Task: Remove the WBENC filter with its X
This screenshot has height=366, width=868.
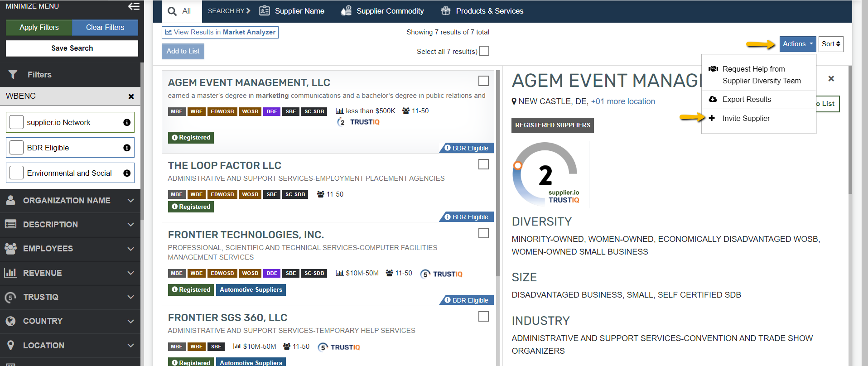Action: click(x=131, y=96)
